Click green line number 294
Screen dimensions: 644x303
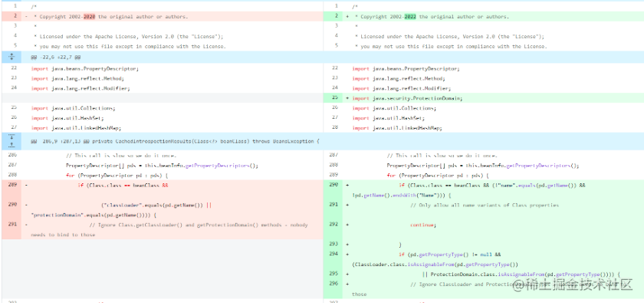point(334,255)
